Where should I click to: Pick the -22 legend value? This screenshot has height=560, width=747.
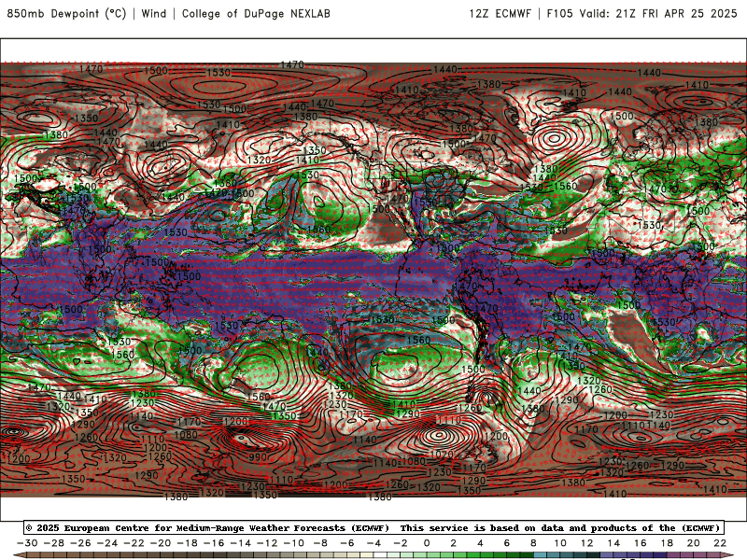point(134,543)
